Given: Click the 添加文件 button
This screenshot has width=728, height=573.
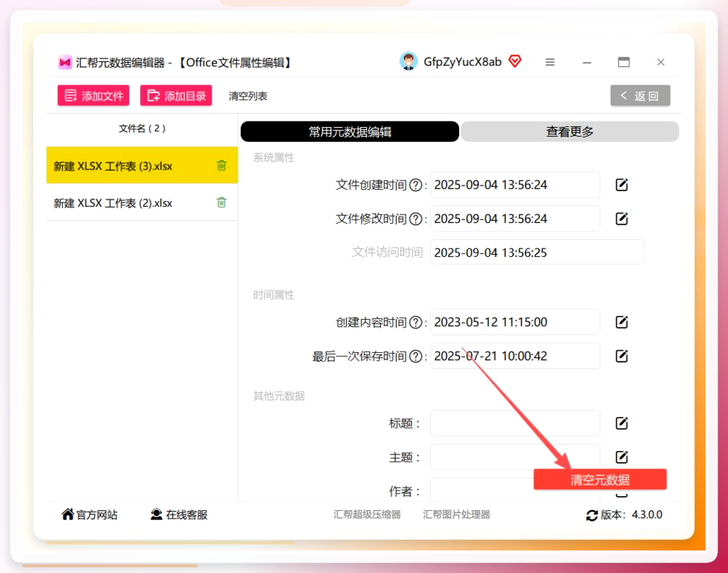Looking at the screenshot, I should point(93,96).
